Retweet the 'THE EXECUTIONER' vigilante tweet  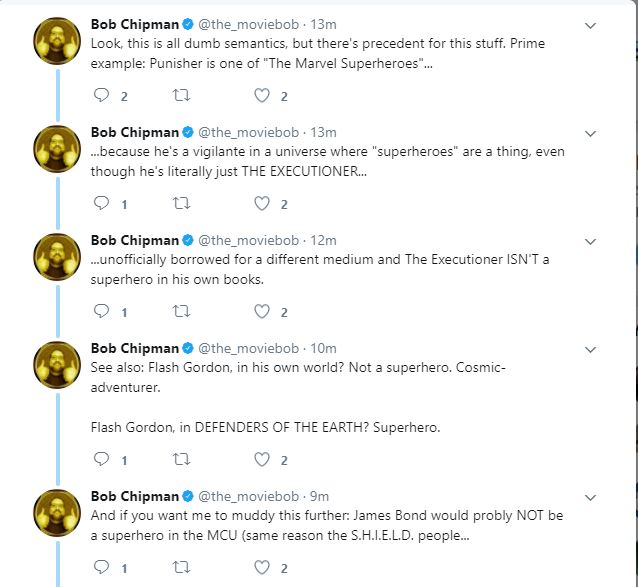[181, 203]
